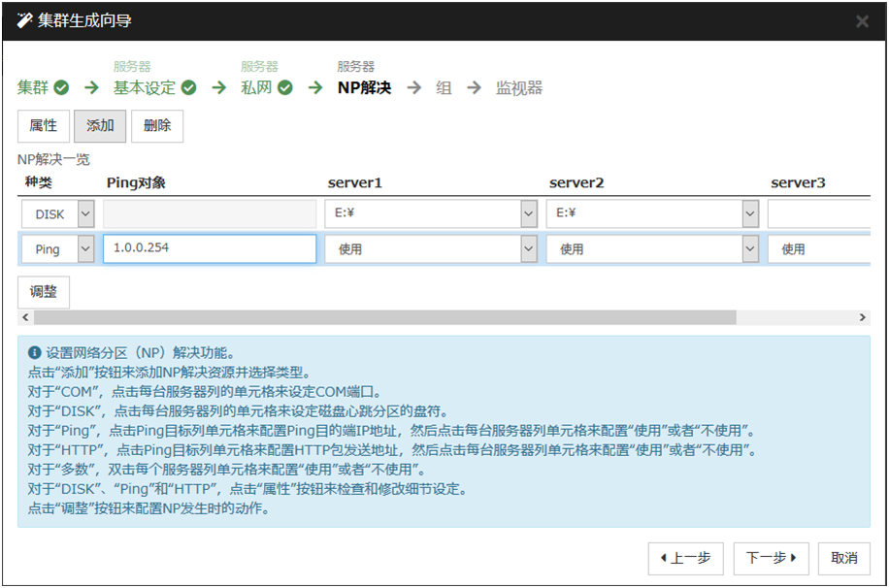Click the 删除 button
889x588 pixels.
pos(157,126)
